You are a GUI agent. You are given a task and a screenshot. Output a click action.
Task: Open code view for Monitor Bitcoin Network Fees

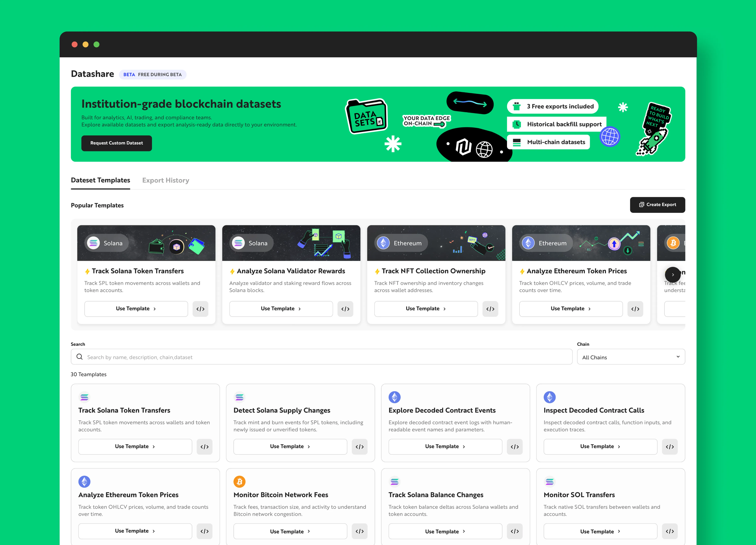click(x=360, y=531)
